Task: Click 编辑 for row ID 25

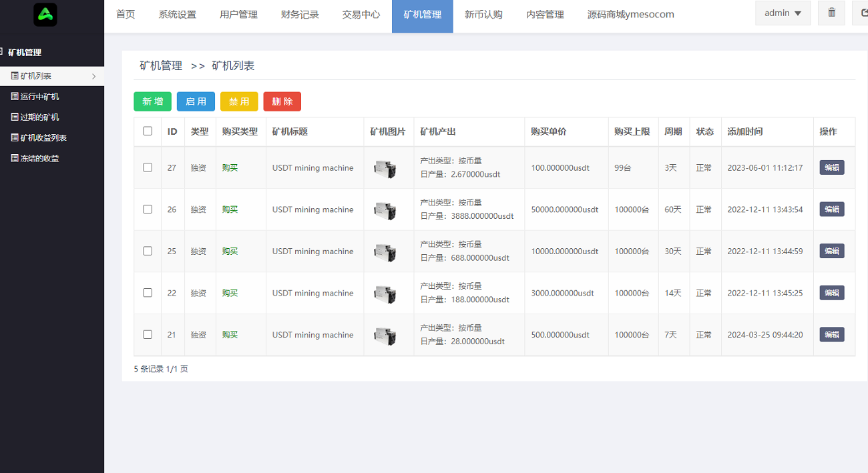Action: (832, 251)
